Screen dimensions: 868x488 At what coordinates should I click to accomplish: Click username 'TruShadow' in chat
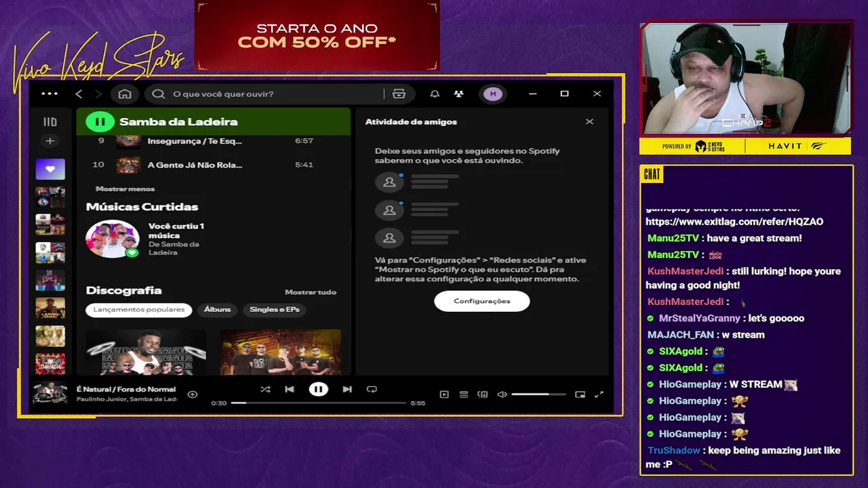tap(674, 450)
